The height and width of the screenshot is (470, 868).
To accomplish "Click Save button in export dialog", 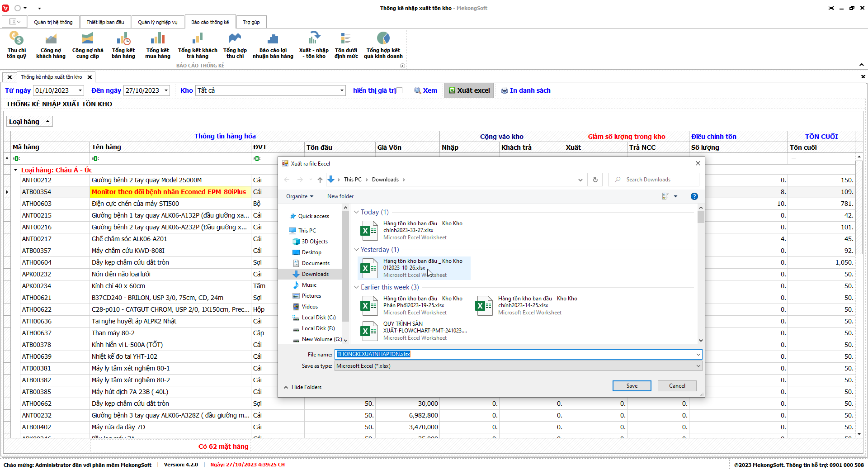I will click(x=632, y=386).
